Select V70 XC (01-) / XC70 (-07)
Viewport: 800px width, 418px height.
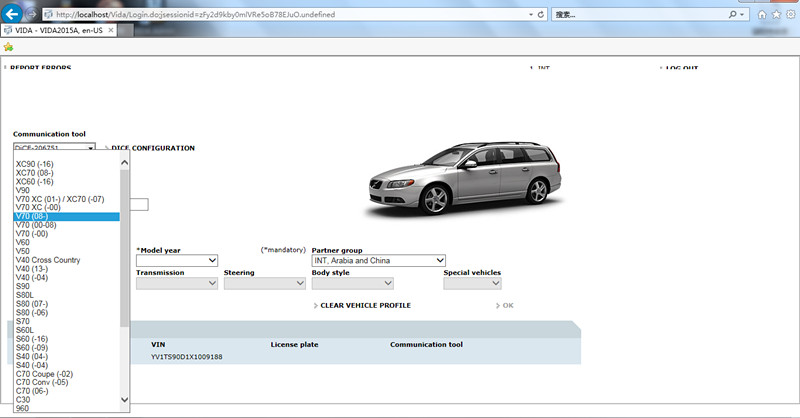[x=67, y=199]
